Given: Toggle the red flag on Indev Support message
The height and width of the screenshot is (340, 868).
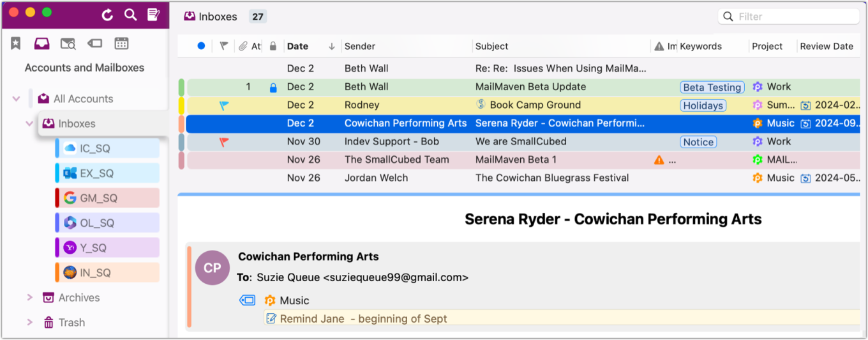Looking at the screenshot, I should [x=224, y=141].
